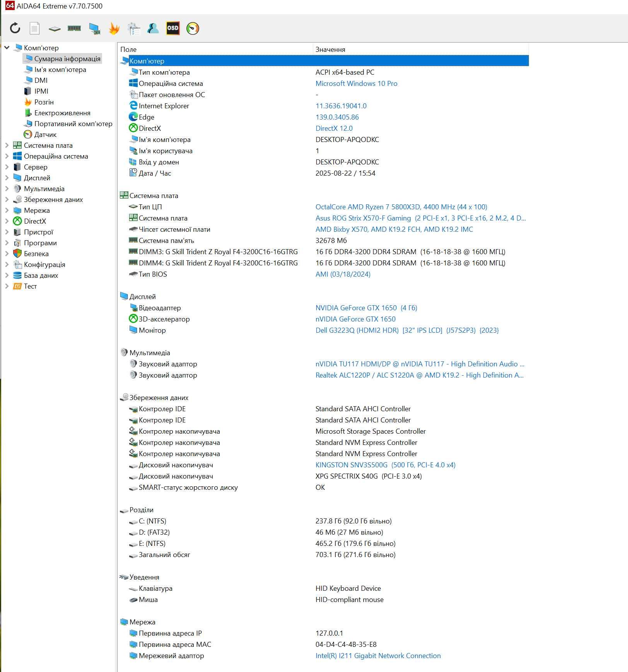Open Dell G3223Q monitor link
The height and width of the screenshot is (672, 628).
(407, 330)
